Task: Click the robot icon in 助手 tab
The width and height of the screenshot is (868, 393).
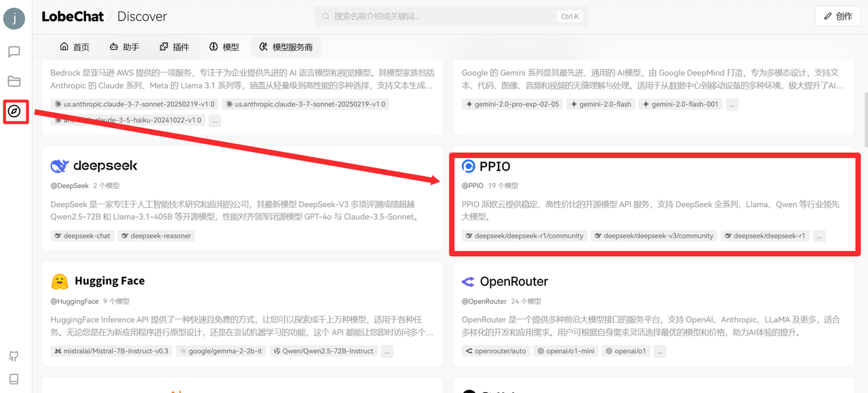Action: pos(114,47)
